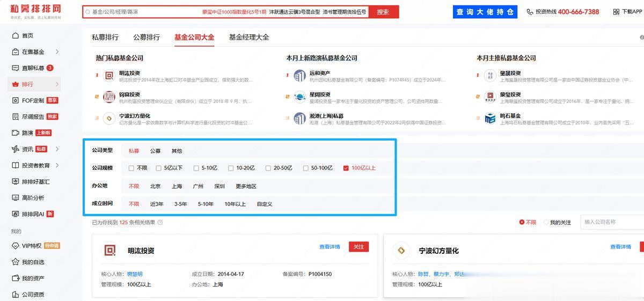This screenshot has height=301, width=644.
Task: Click the 星阔投资 logo
Action: pos(299,97)
